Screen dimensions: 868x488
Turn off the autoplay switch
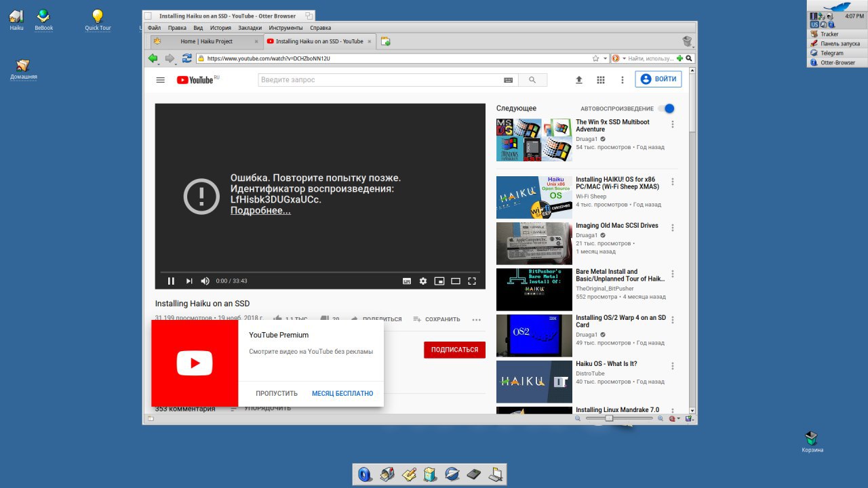coord(667,108)
